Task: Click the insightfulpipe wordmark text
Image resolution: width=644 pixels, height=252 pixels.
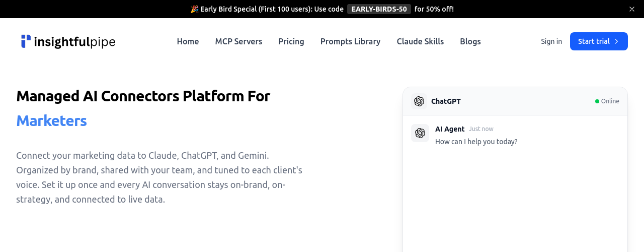Action: pyautogui.click(x=74, y=42)
